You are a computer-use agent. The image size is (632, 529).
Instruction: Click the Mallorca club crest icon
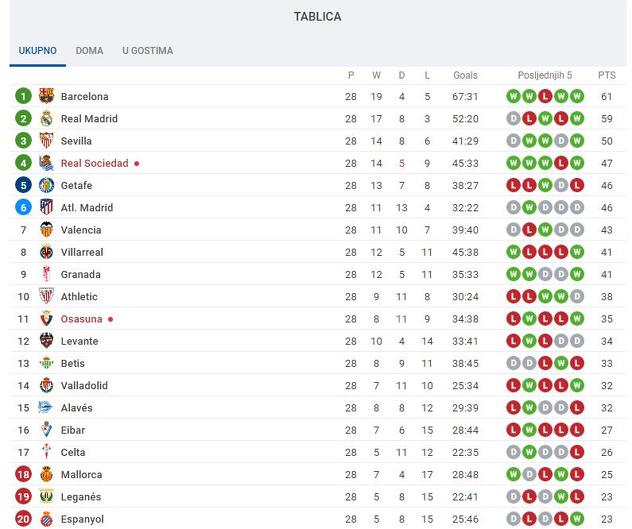click(46, 475)
